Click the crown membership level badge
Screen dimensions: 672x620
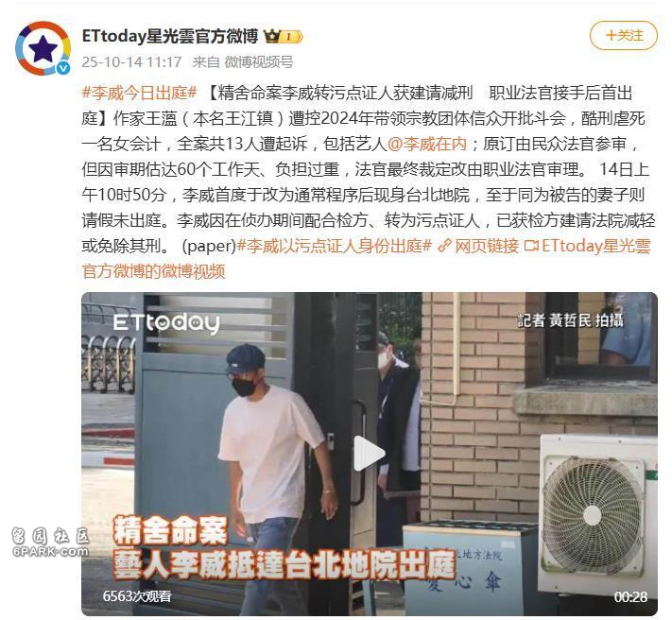(x=284, y=37)
